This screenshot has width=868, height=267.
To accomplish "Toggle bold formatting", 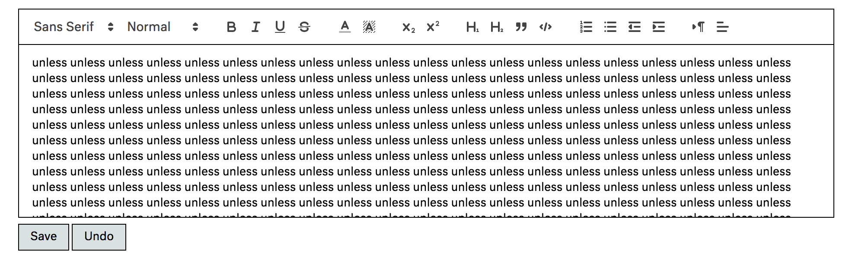I will (x=231, y=27).
